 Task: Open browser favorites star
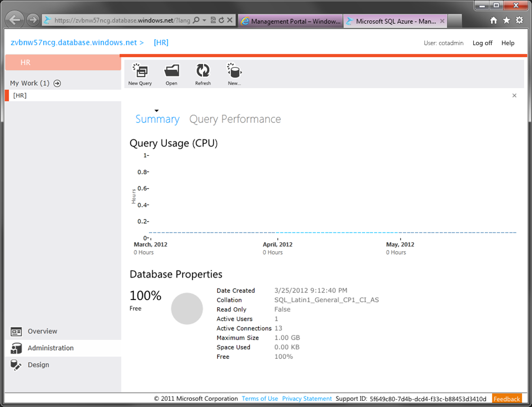click(506, 20)
